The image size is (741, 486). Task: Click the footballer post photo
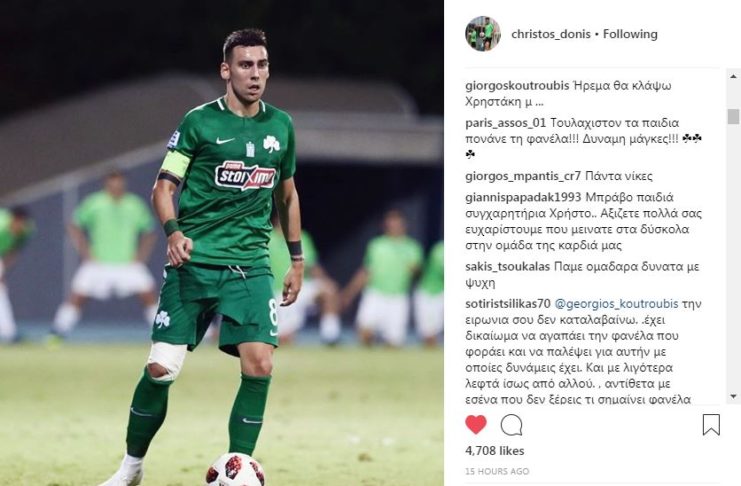point(222,243)
